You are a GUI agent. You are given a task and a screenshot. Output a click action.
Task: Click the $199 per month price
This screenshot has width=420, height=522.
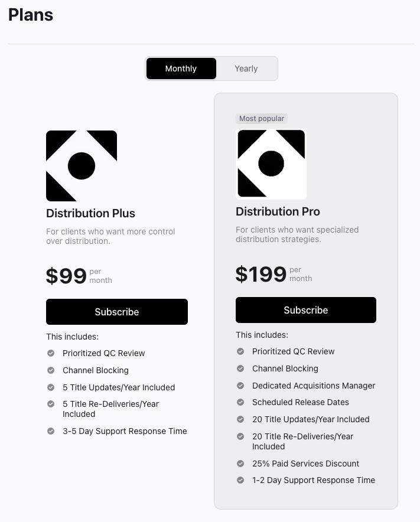click(262, 274)
